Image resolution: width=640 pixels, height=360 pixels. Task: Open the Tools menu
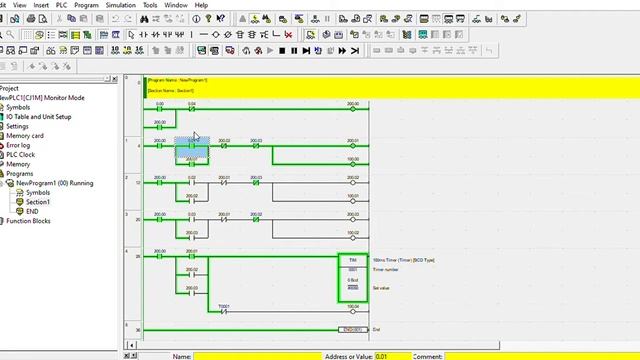[150, 5]
